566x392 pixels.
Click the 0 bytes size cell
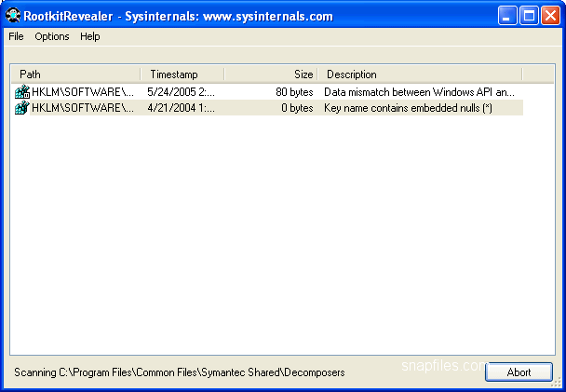[x=297, y=108]
